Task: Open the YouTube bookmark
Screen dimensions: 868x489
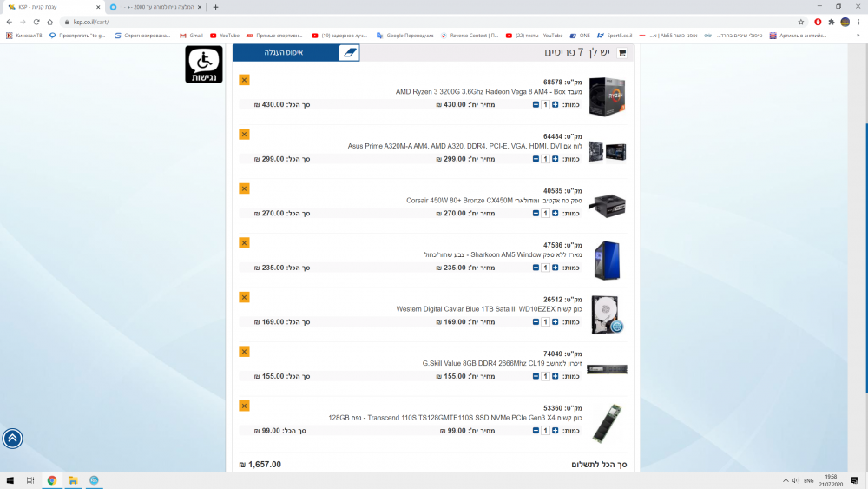Action: (x=225, y=36)
